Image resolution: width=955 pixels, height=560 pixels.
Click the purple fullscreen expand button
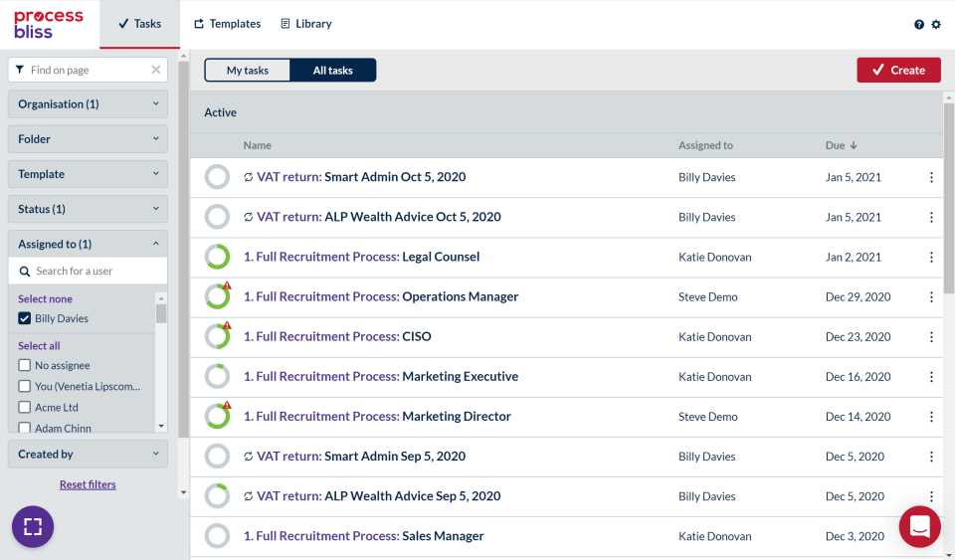coord(33,526)
